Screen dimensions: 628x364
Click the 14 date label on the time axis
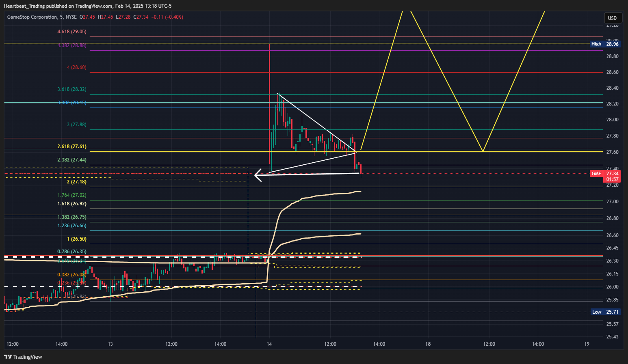pyautogui.click(x=269, y=344)
